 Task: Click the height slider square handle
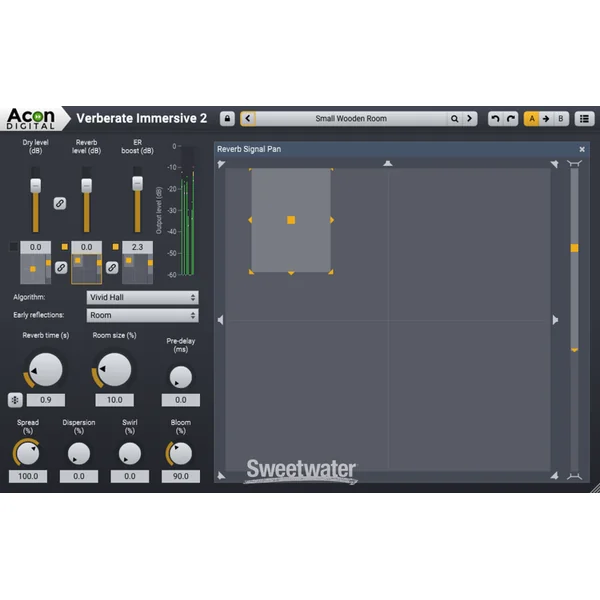tap(574, 248)
